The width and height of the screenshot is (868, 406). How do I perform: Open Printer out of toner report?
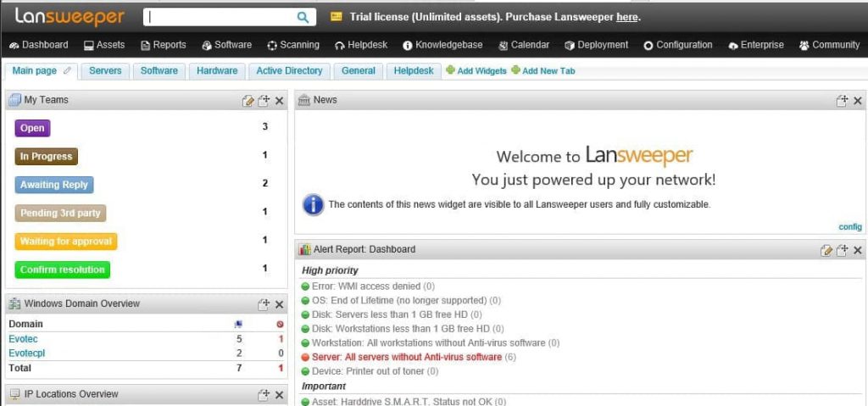click(368, 371)
